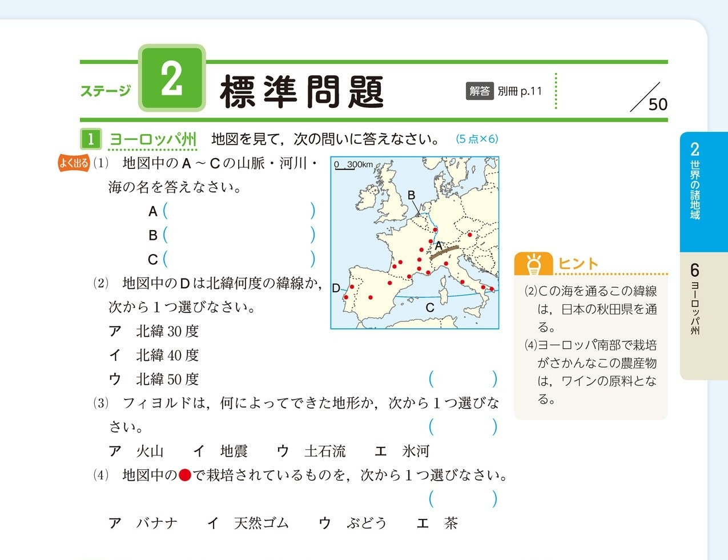This screenshot has height=560, width=728.
Task: Click the answer bracket for question 2
Action: pyautogui.click(x=462, y=379)
